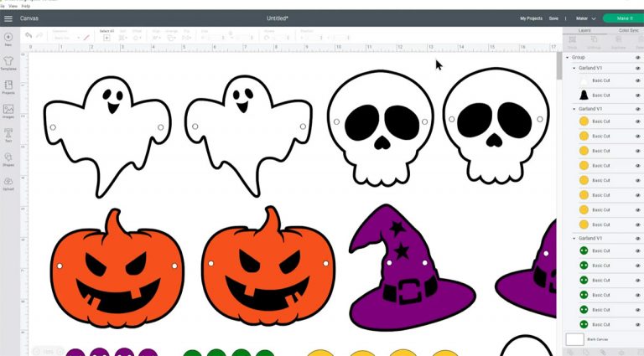The height and width of the screenshot is (356, 644).
Task: Select the left skull on canvas
Action: pos(381,128)
